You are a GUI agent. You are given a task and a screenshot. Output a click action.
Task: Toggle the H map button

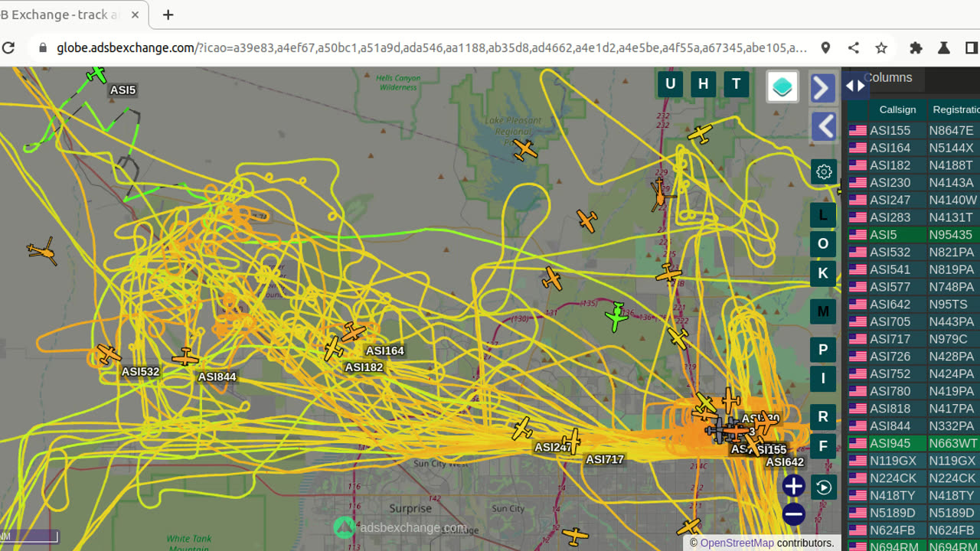704,84
